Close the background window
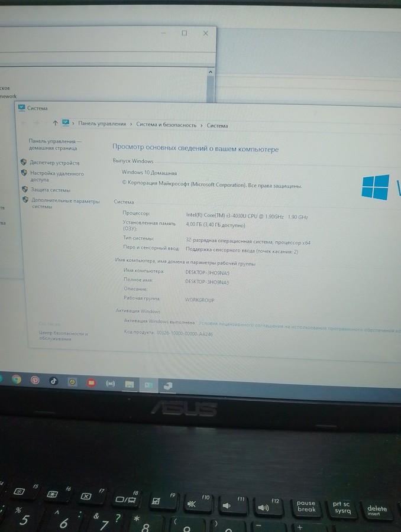The height and width of the screenshot is (532, 401). click(x=205, y=33)
